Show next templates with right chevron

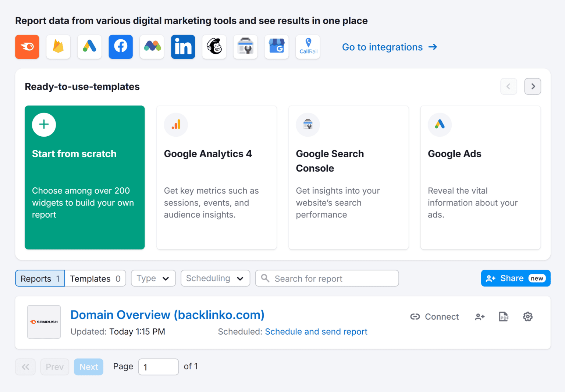(533, 87)
